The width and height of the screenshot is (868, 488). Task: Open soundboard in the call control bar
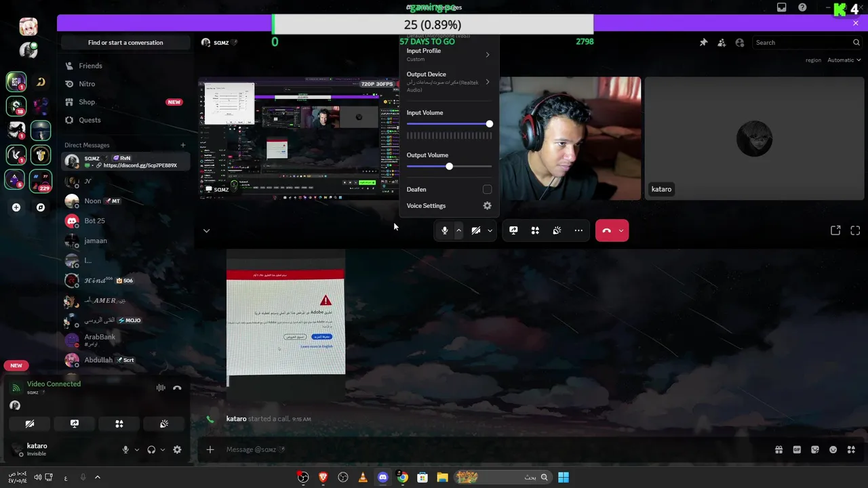[x=557, y=230]
